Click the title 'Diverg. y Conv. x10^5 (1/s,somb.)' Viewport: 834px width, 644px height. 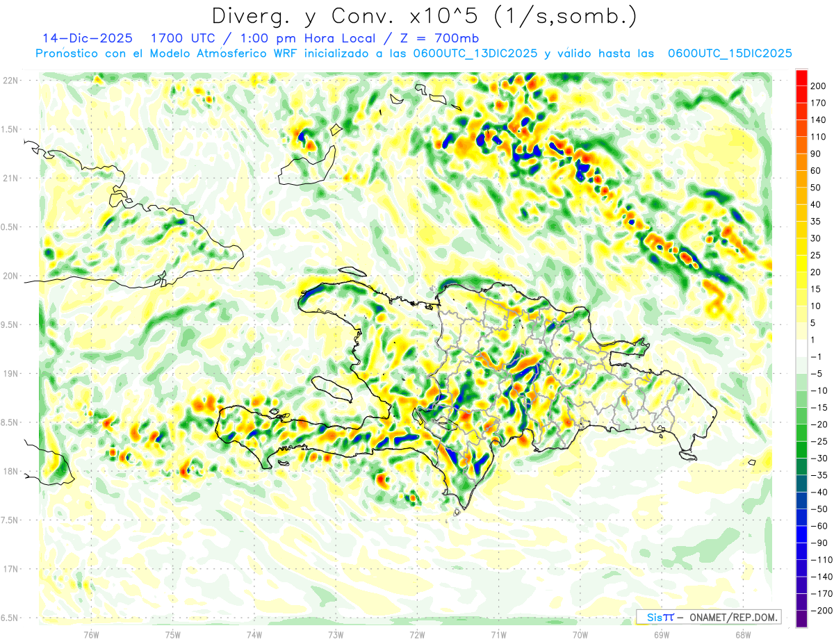[424, 16]
